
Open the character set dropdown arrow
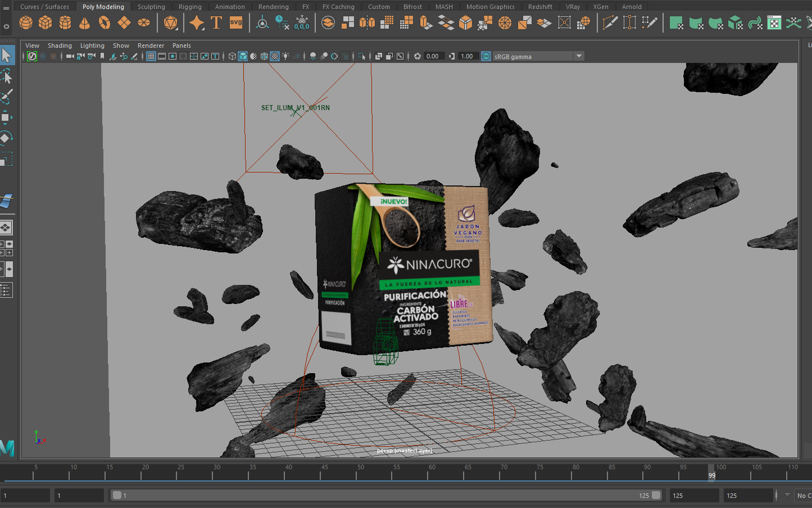[x=787, y=495]
